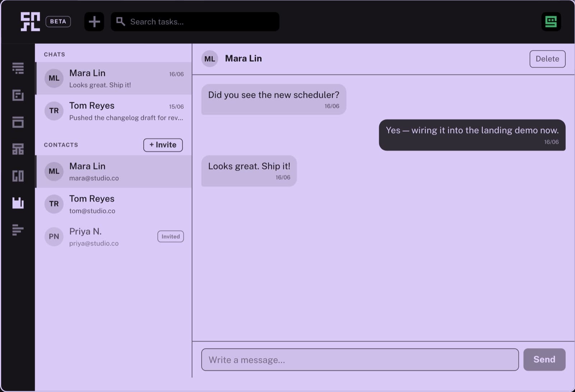
Task: Open the window-frame sidebar icon
Action: [x=18, y=122]
